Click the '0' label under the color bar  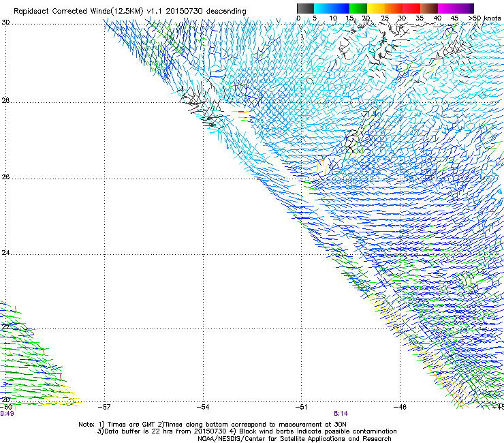click(298, 18)
